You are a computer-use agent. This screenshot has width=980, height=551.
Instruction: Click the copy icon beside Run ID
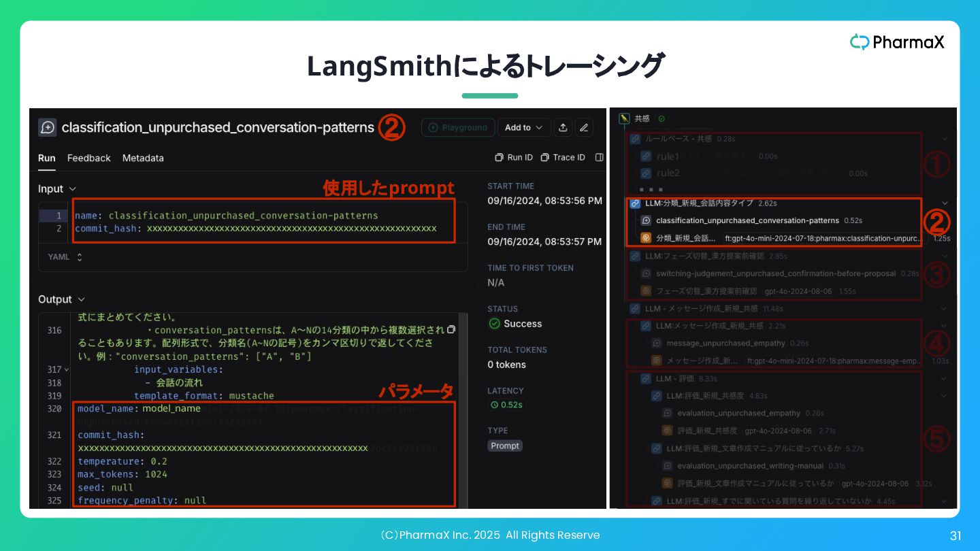(499, 157)
